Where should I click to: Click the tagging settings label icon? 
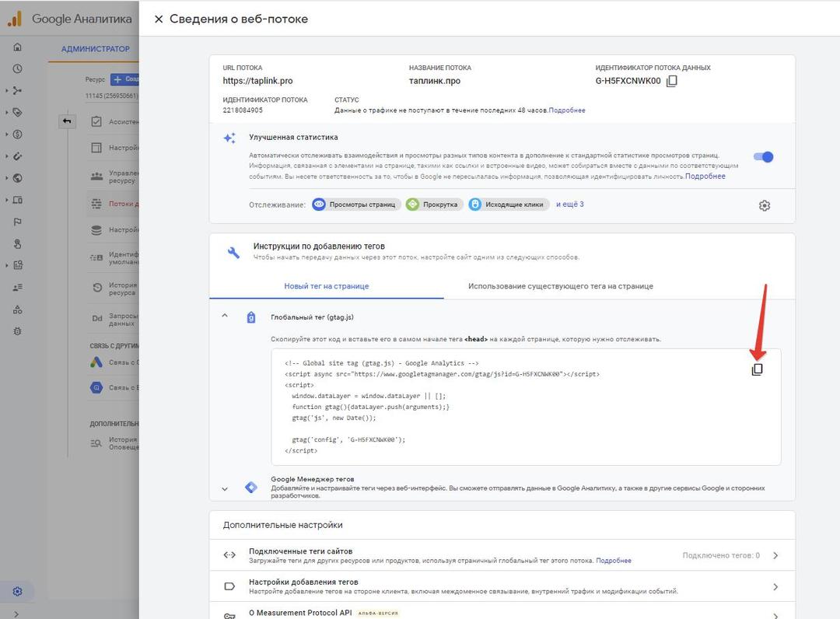click(x=229, y=586)
